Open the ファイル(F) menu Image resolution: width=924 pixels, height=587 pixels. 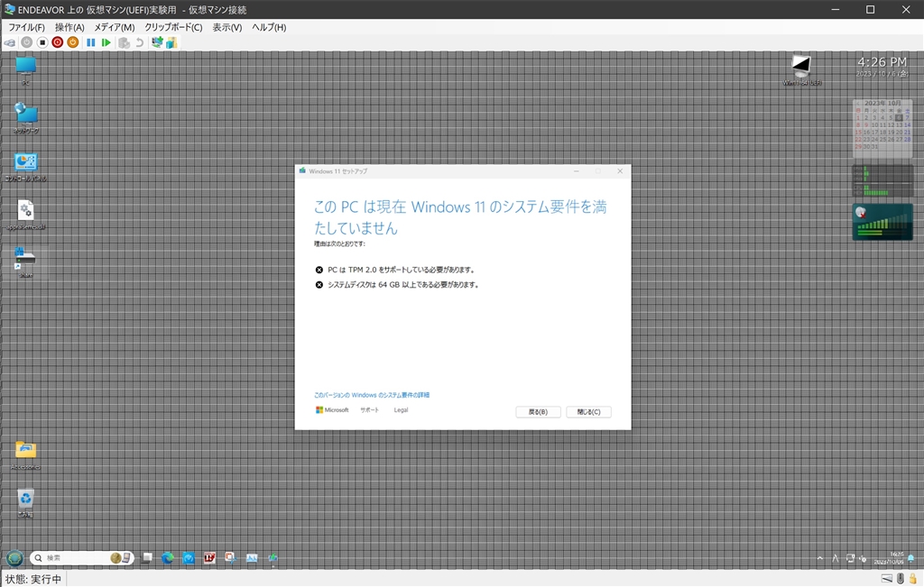point(26,27)
